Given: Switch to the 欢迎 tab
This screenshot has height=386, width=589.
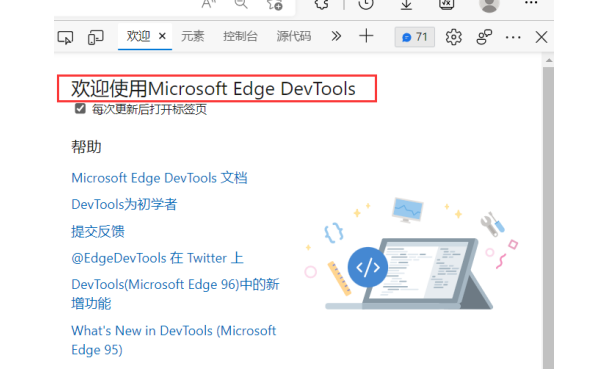Looking at the screenshot, I should (x=138, y=36).
